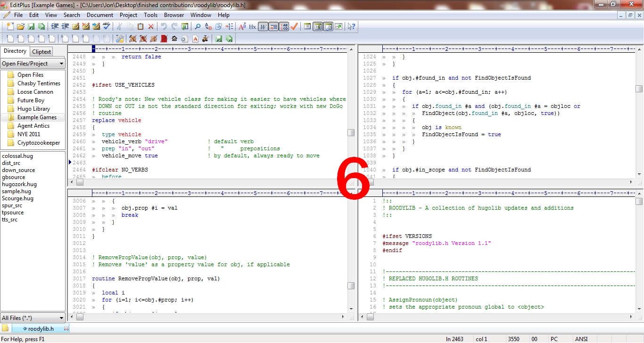The width and height of the screenshot is (644, 343).
Task: Click the red letter A page icon
Action: point(195,39)
